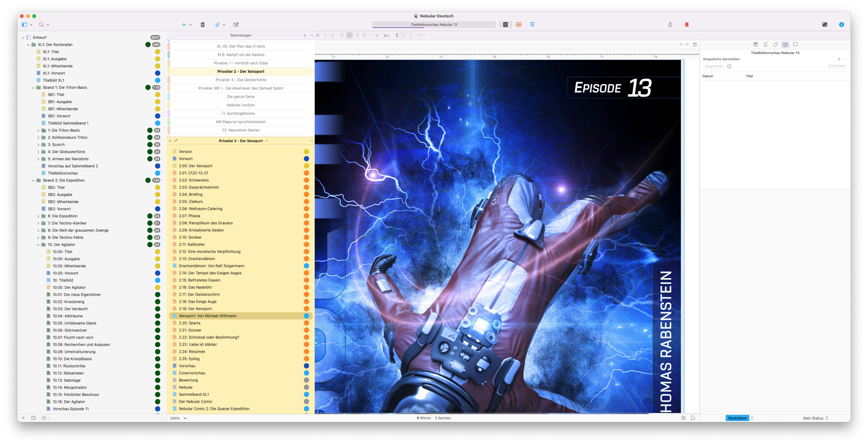The height and width of the screenshot is (445, 868).
Task: Align text right
Action: pyautogui.click(x=357, y=35)
